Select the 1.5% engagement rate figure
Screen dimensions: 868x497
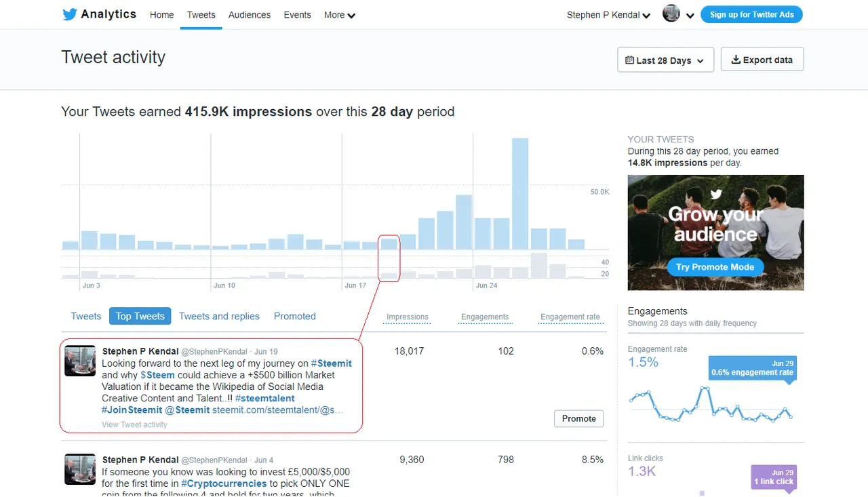(x=643, y=362)
